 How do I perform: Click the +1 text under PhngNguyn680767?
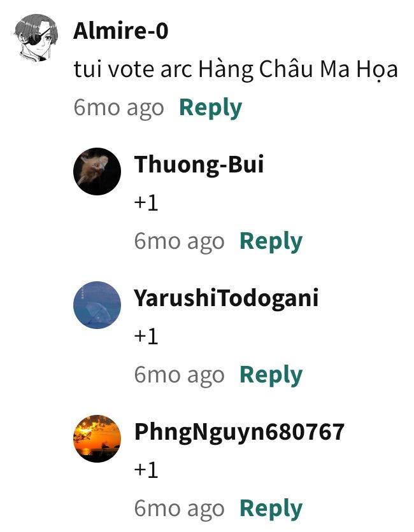tap(146, 470)
